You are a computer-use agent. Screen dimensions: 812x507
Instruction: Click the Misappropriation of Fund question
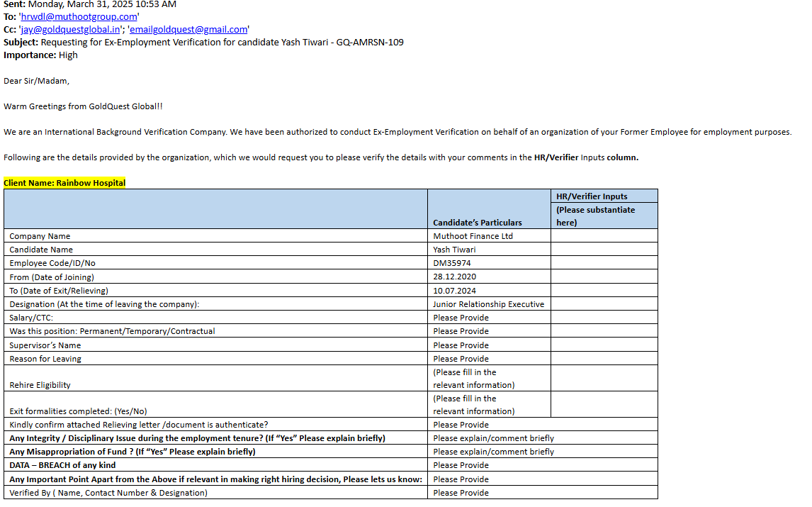pyautogui.click(x=132, y=452)
